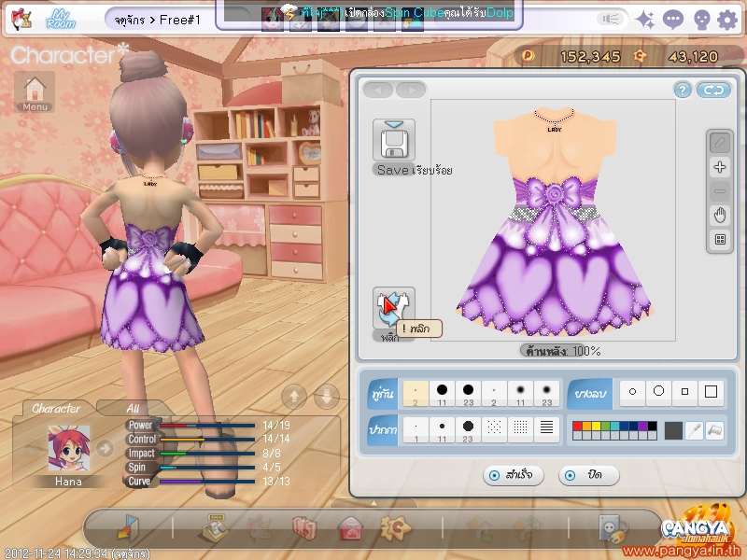Open the settings gear icon
747x560 pixels.
[x=727, y=20]
